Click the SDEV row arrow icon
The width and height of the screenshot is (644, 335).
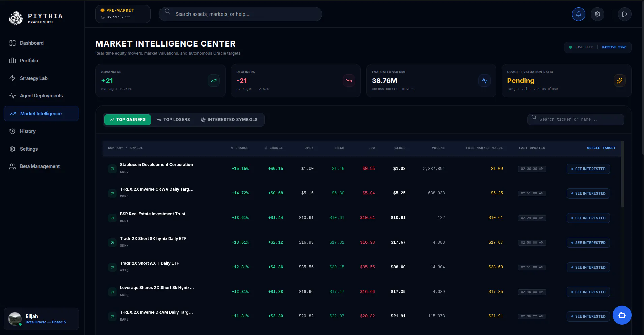coord(112,169)
